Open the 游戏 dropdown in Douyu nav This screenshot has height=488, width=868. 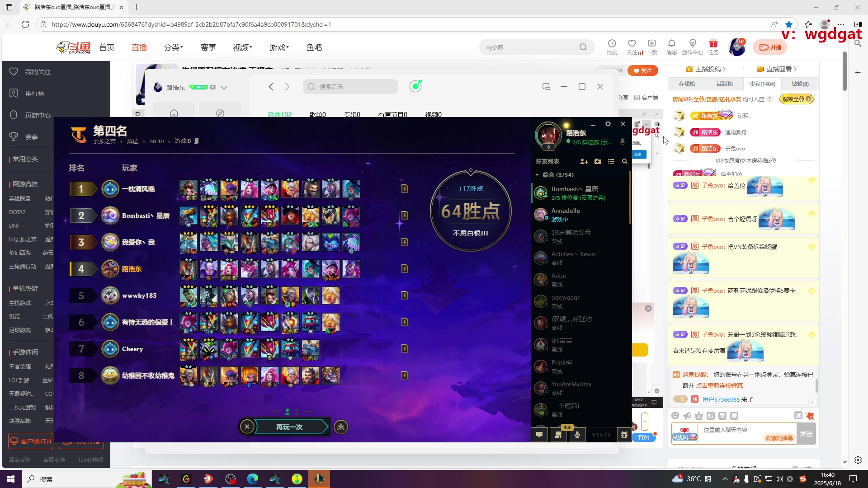click(x=279, y=47)
